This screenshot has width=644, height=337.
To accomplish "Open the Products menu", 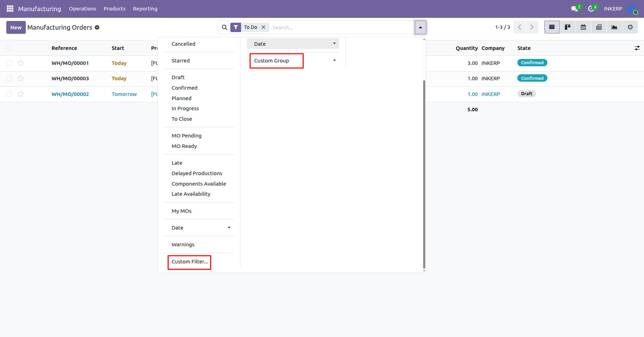I will pos(114,9).
